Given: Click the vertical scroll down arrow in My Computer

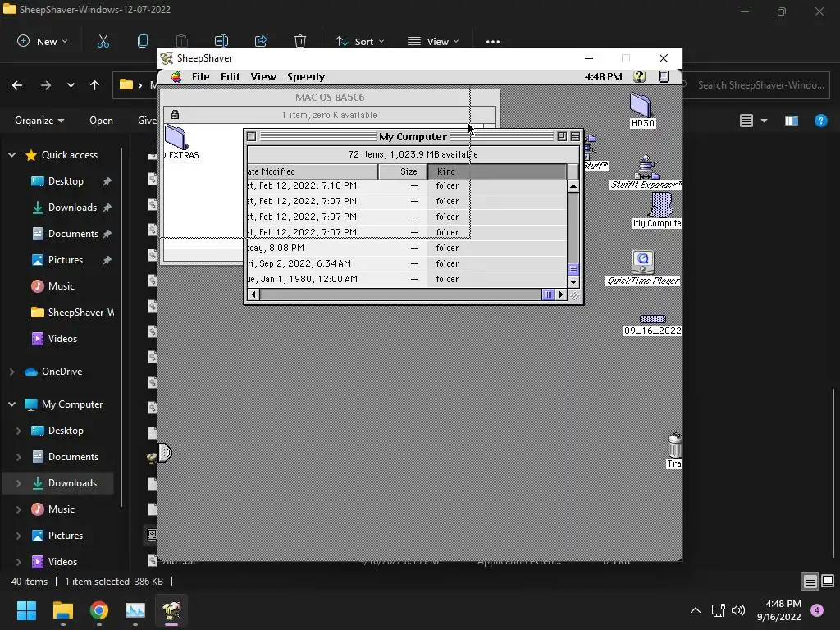Looking at the screenshot, I should coord(573,282).
